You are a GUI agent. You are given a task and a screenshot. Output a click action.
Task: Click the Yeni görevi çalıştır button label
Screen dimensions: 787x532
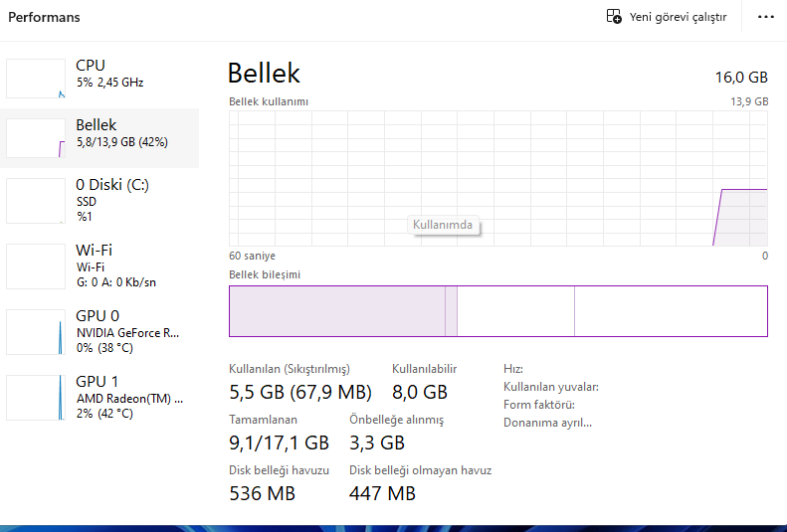click(x=678, y=17)
